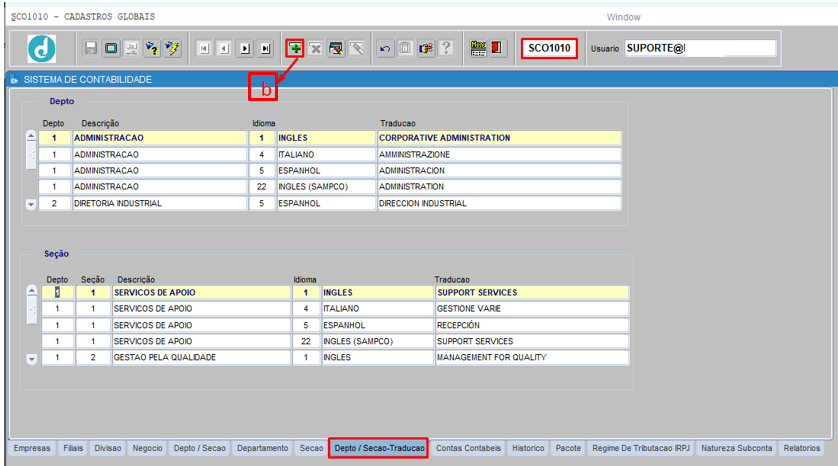Viewport: 838px width, 466px height.
Task: Select GESTAO PELA QUALIDADE description cell
Action: coord(201,357)
